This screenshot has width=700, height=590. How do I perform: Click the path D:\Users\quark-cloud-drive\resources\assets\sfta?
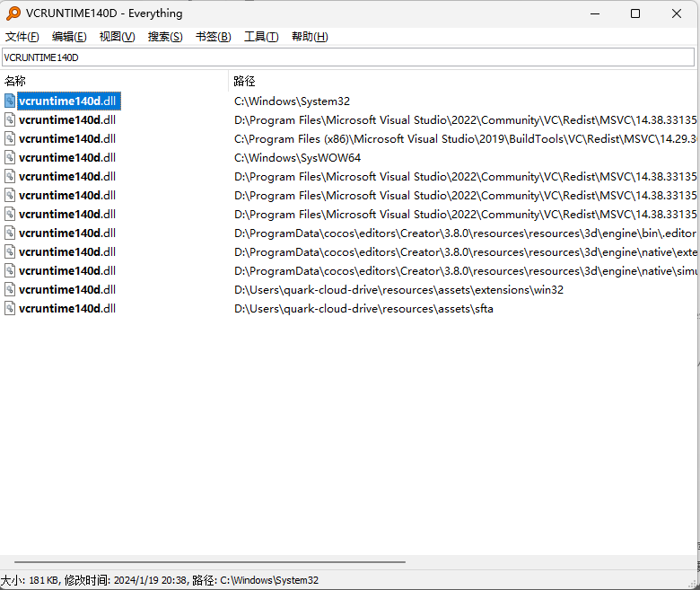point(363,309)
